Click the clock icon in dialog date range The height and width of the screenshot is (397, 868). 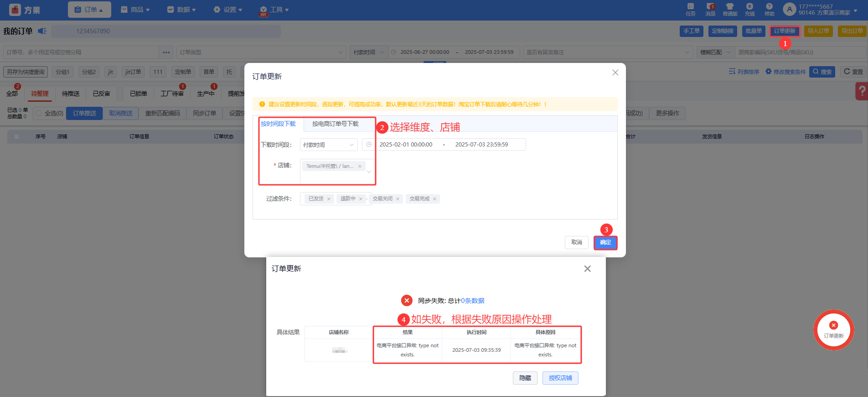tap(369, 145)
